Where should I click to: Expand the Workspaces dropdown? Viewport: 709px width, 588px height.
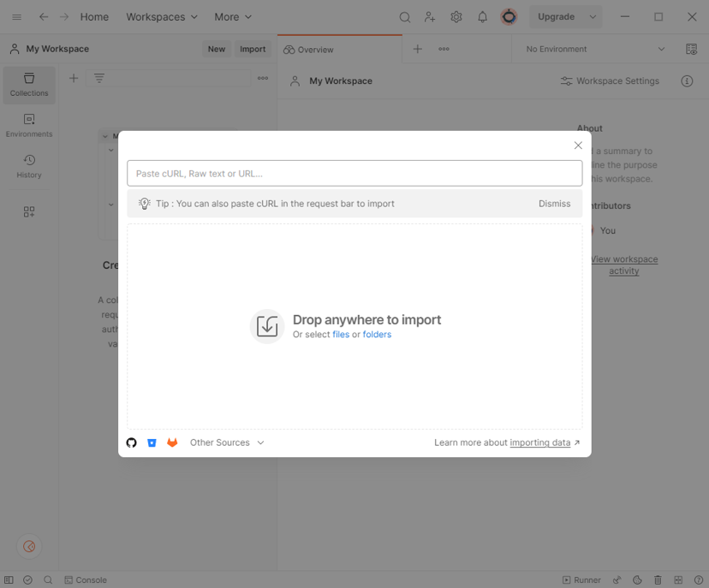coord(162,17)
